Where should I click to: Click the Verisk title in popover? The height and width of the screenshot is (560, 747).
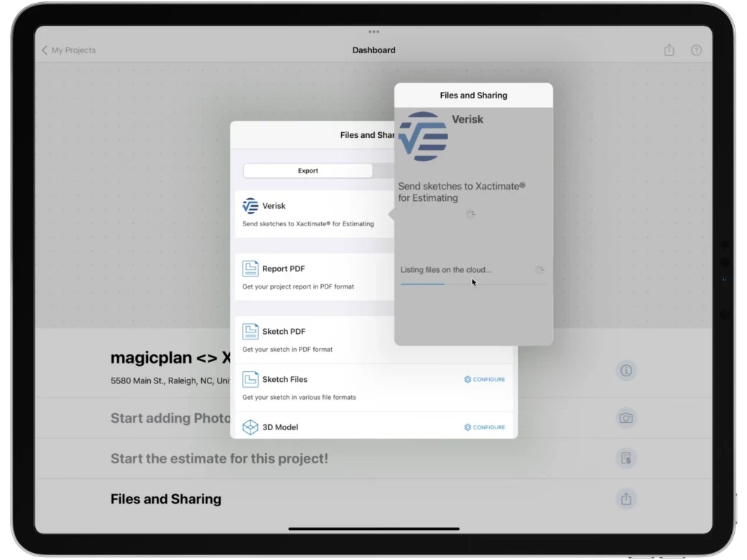(468, 119)
